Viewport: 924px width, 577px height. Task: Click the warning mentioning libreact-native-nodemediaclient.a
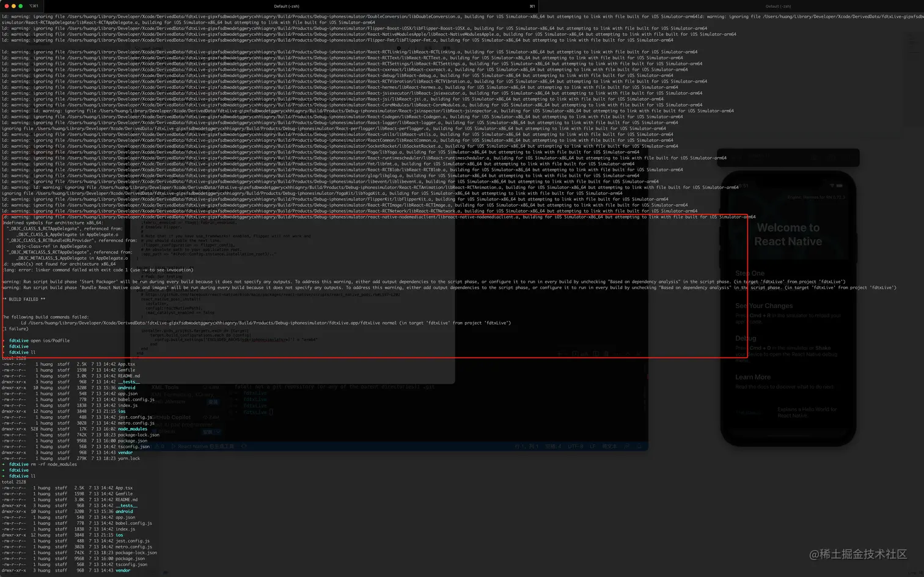coord(379,217)
